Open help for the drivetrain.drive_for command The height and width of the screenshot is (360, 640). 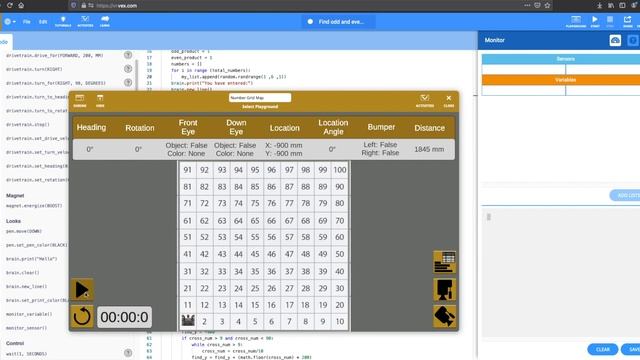[x=128, y=55]
